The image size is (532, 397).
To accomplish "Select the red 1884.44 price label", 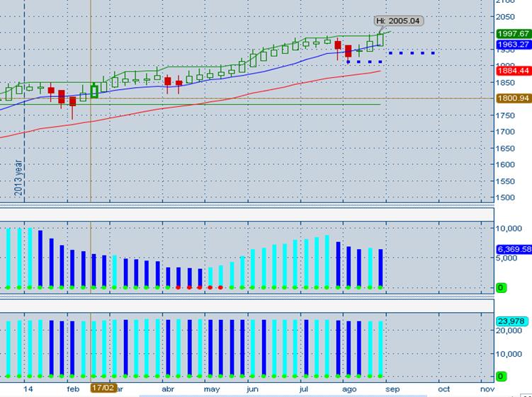I will click(514, 71).
